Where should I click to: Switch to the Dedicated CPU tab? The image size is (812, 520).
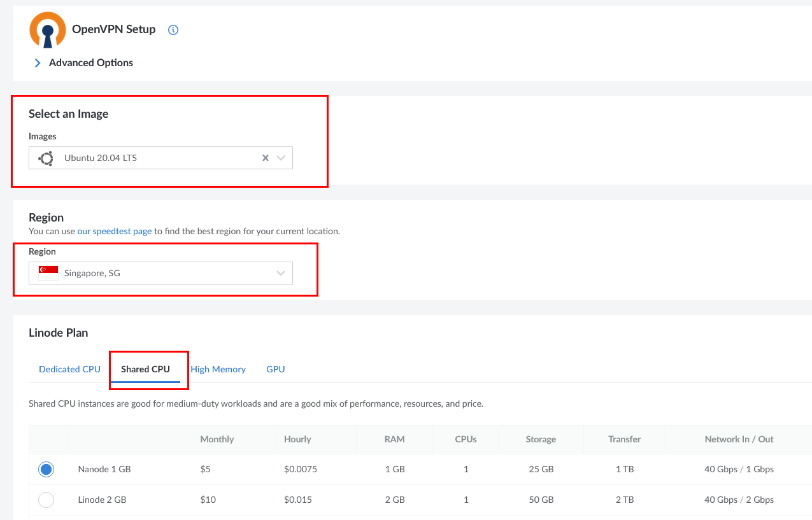(69, 369)
